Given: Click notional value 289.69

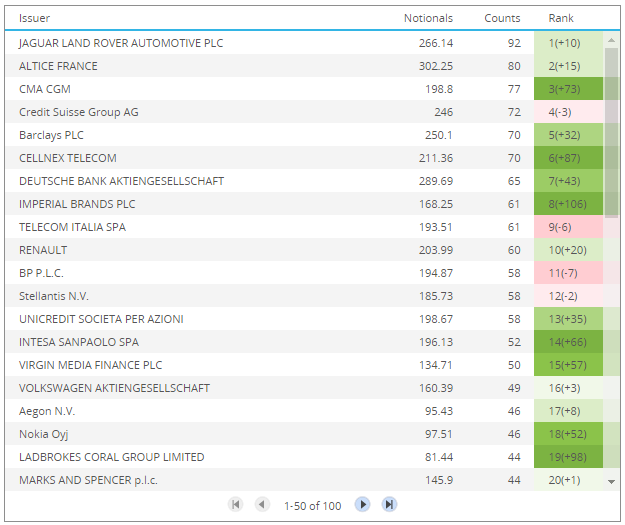Looking at the screenshot, I should point(436,181).
